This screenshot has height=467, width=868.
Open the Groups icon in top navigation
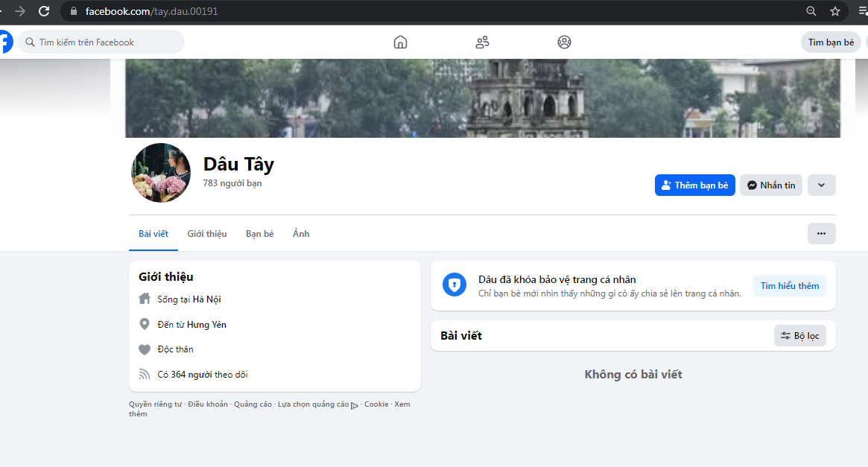[564, 42]
